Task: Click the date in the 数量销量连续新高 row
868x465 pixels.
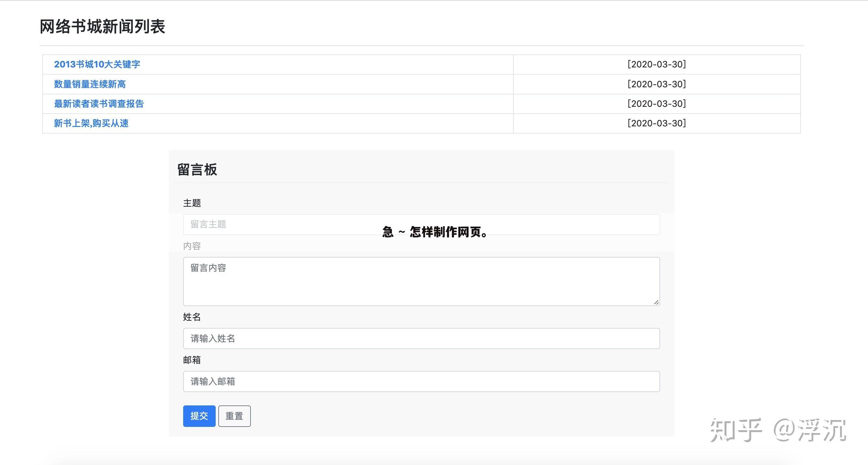Action: coord(657,84)
